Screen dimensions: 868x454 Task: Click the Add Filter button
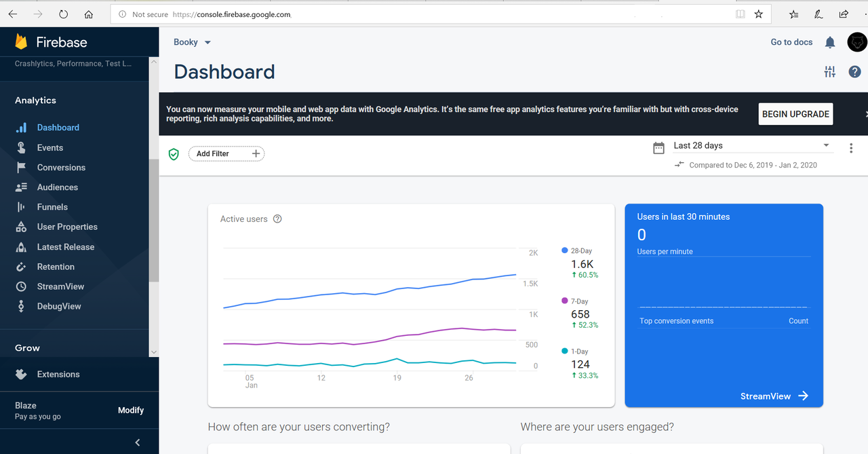click(226, 154)
